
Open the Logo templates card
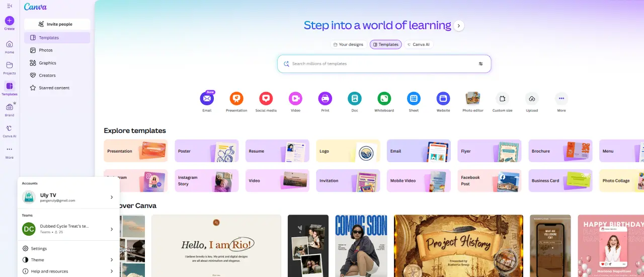[x=348, y=151]
